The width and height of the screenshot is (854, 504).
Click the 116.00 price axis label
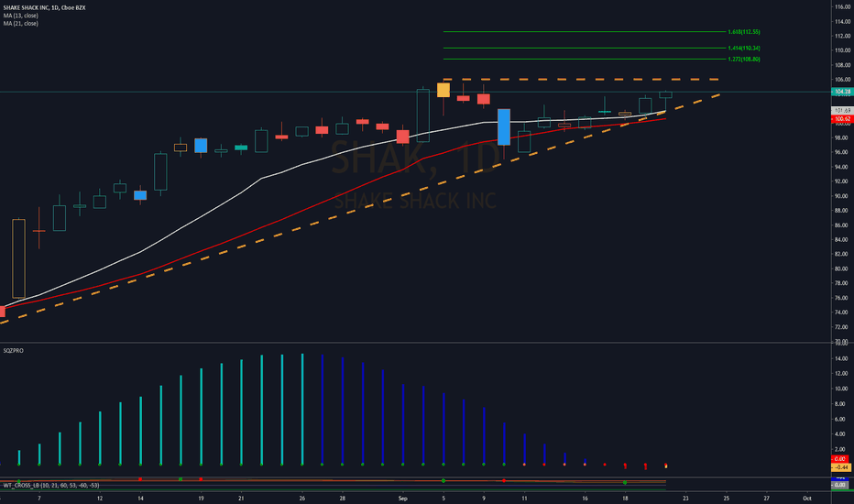(843, 7)
